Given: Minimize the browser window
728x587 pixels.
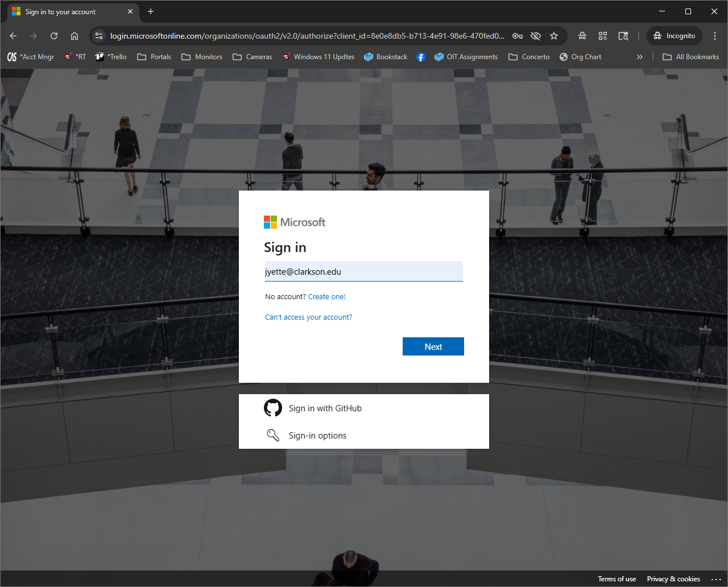Looking at the screenshot, I should point(662,11).
